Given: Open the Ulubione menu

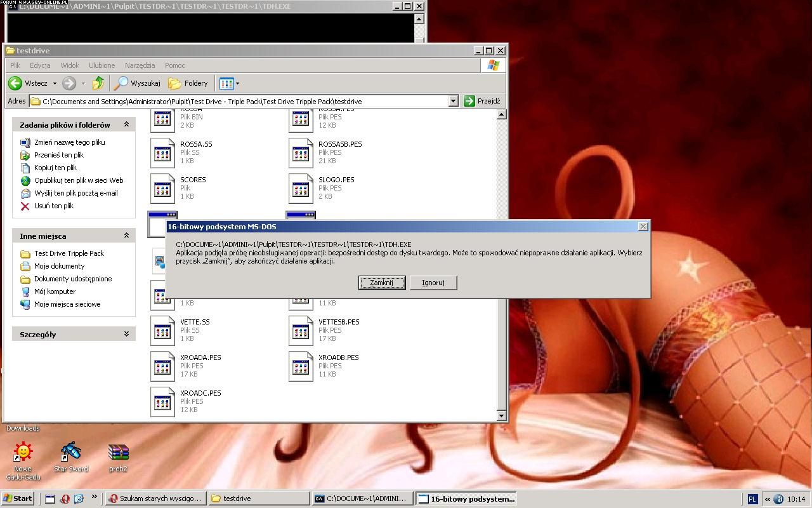Looking at the screenshot, I should coord(101,65).
